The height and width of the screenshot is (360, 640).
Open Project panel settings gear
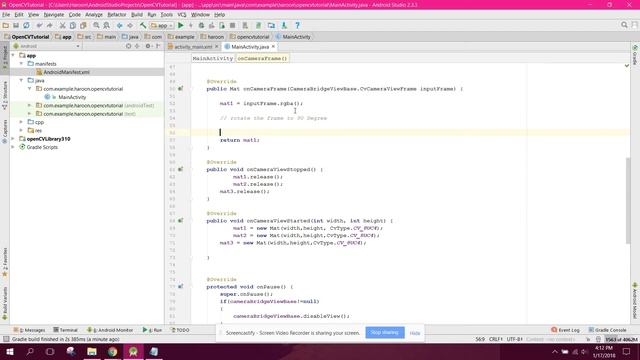tap(148, 46)
